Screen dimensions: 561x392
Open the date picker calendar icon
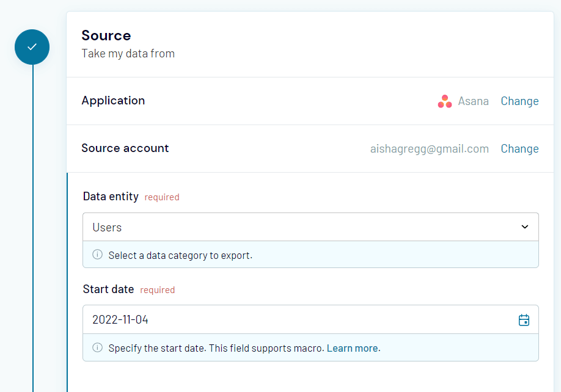524,319
